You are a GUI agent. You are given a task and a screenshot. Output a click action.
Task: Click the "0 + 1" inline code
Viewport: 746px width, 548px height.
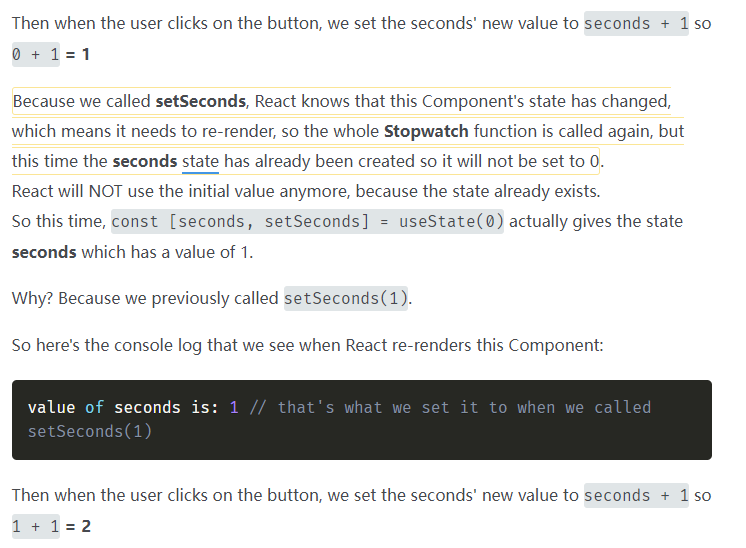[35, 54]
